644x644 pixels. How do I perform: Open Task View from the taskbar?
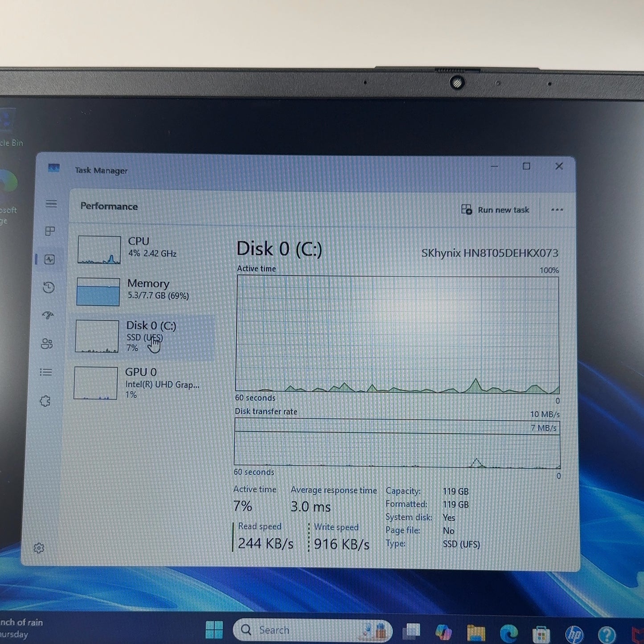point(411,631)
